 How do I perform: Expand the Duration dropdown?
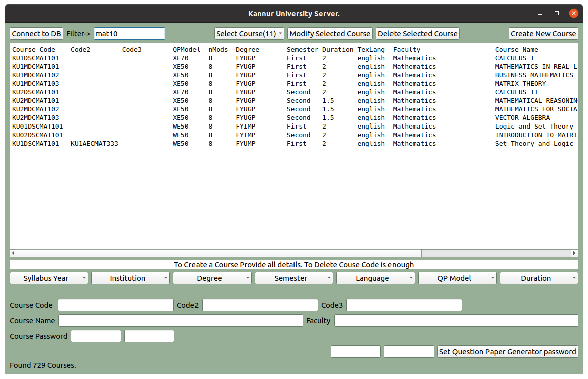click(x=539, y=278)
